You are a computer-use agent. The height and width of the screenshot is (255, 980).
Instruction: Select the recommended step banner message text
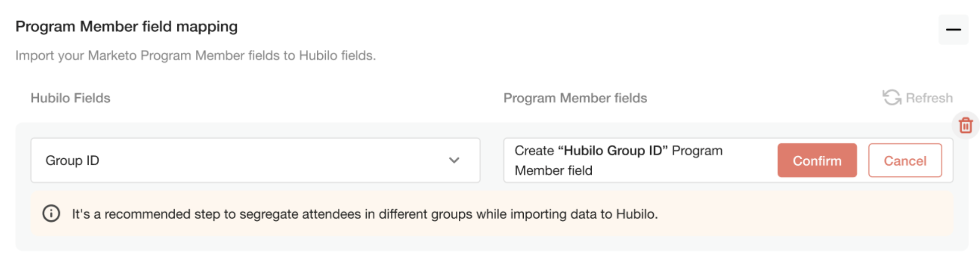pyautogui.click(x=365, y=214)
